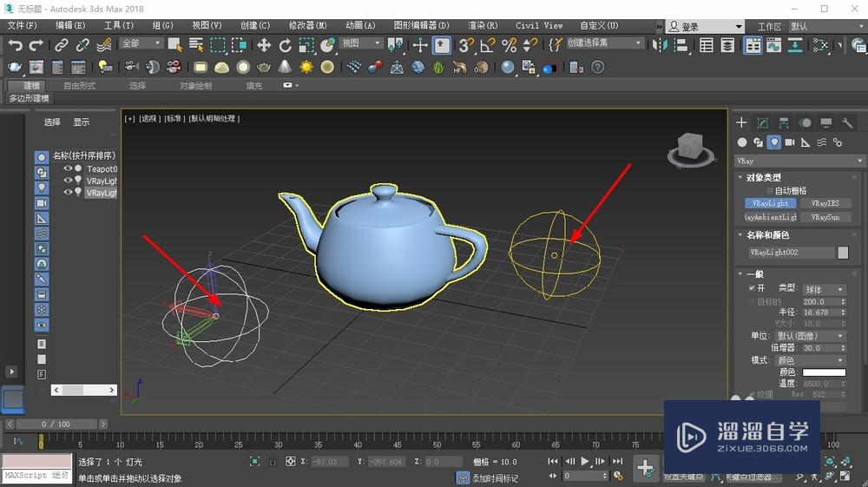Toggle the Percent Snap button
The image size is (868, 487).
pos(509,45)
